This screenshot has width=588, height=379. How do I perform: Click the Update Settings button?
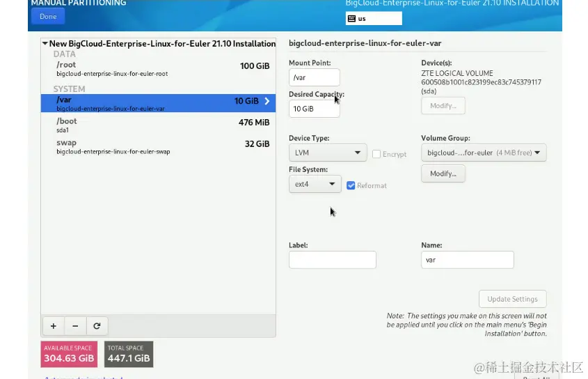click(x=512, y=299)
